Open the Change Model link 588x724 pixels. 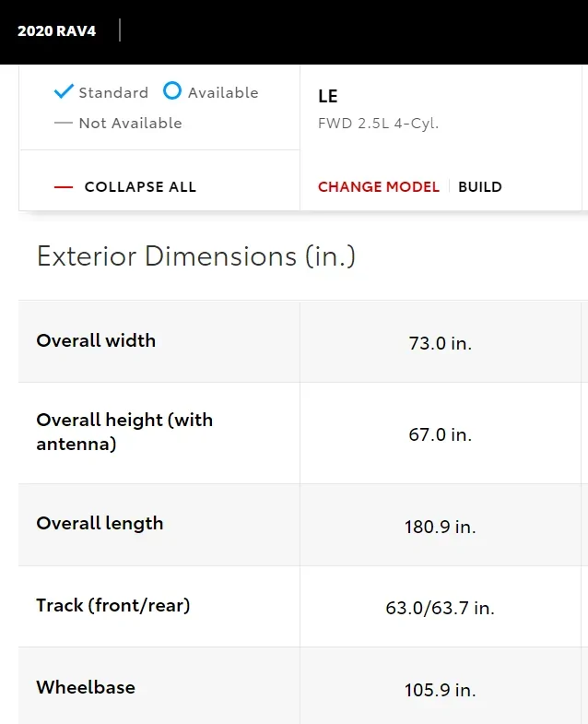pos(379,186)
